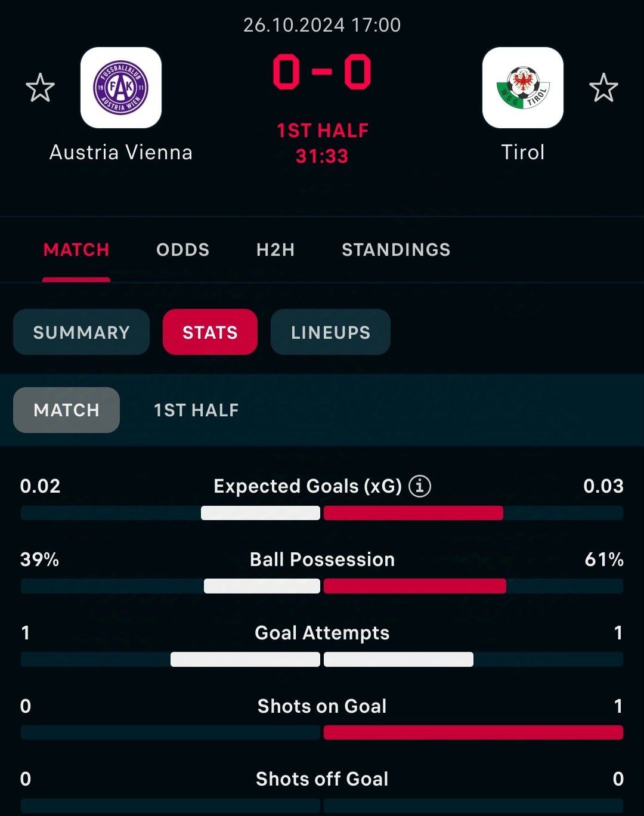644x816 pixels.
Task: Favorite Tirol with the star icon
Action: [603, 88]
